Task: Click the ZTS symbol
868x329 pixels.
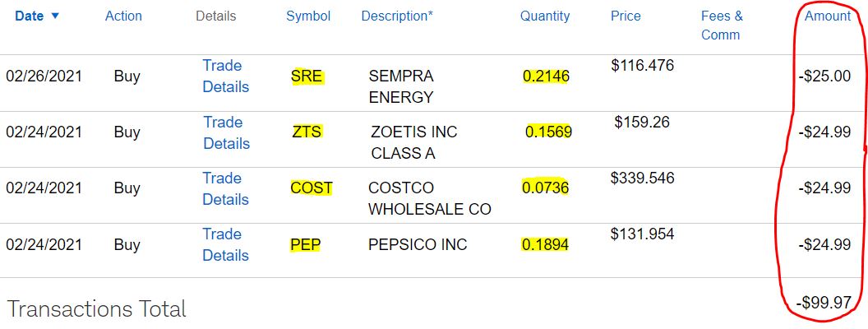Action: coord(307,132)
